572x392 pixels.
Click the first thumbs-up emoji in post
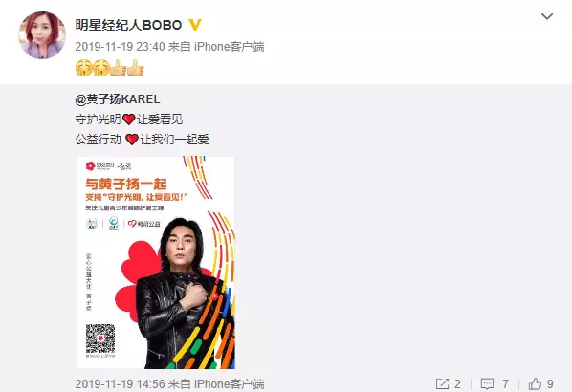[119, 68]
